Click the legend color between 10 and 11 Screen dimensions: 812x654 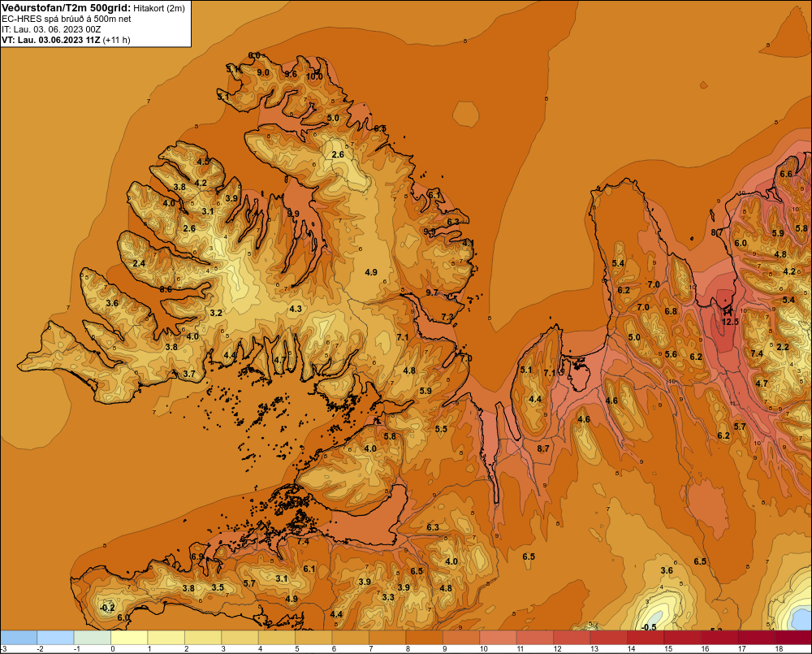[x=499, y=637]
